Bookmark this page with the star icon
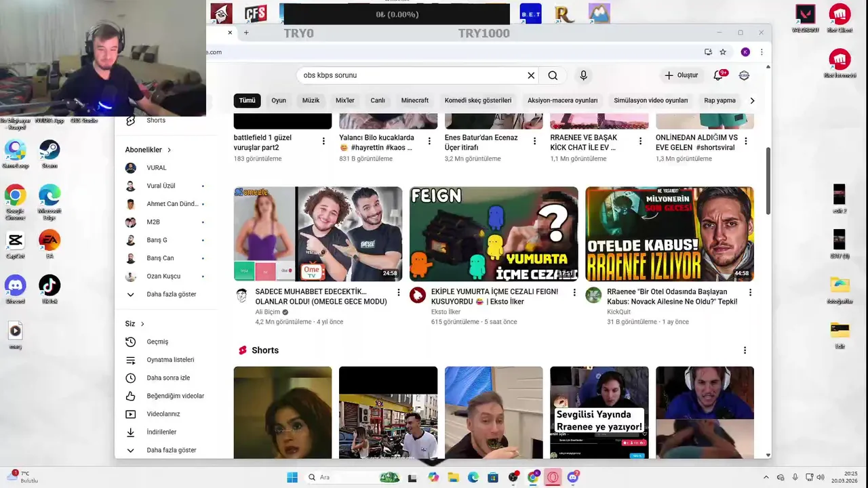The width and height of the screenshot is (868, 488). point(723,52)
